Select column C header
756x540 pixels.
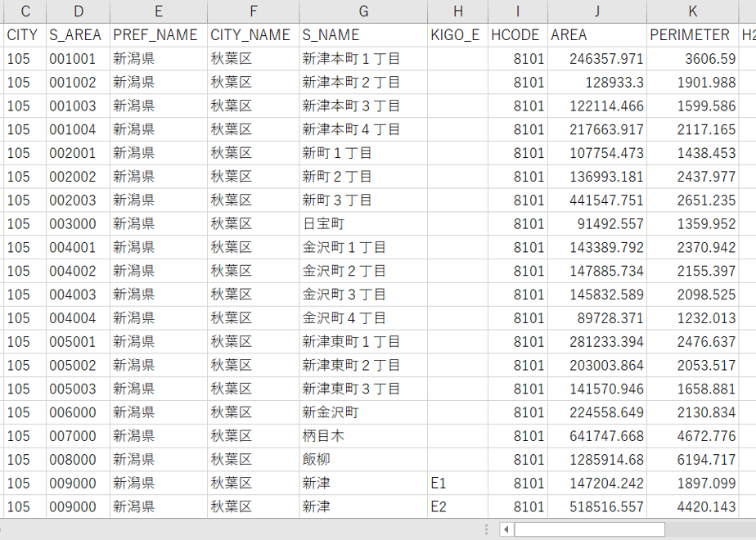pos(25,11)
